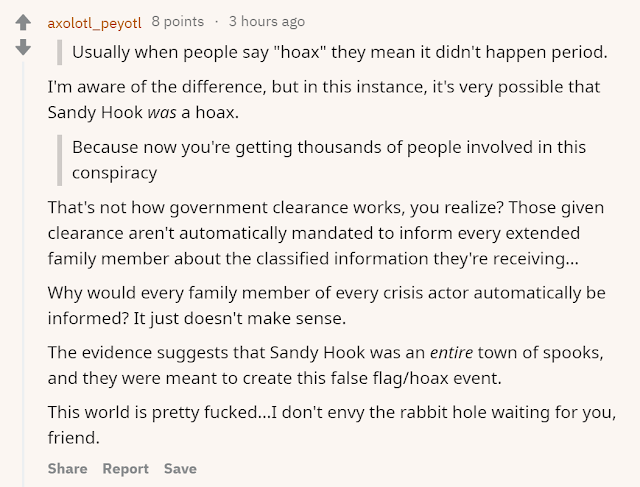
Task: Click the gray bar beside the first quote
Action: [60, 52]
